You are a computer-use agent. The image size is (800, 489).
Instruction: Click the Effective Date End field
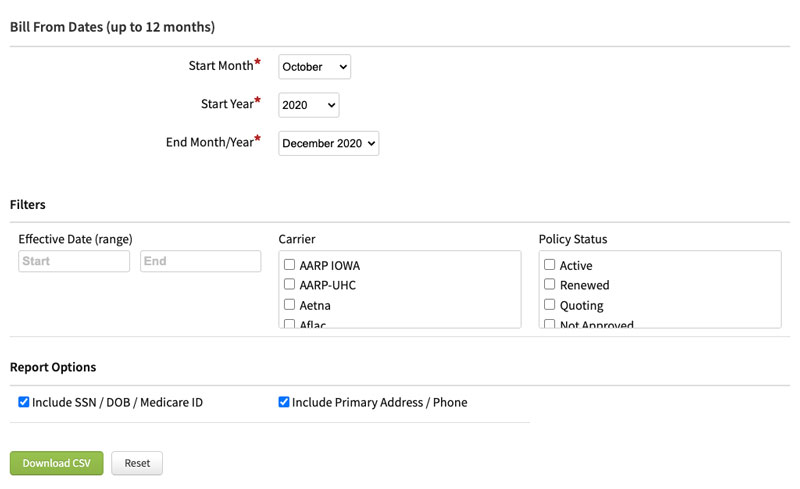[201, 261]
